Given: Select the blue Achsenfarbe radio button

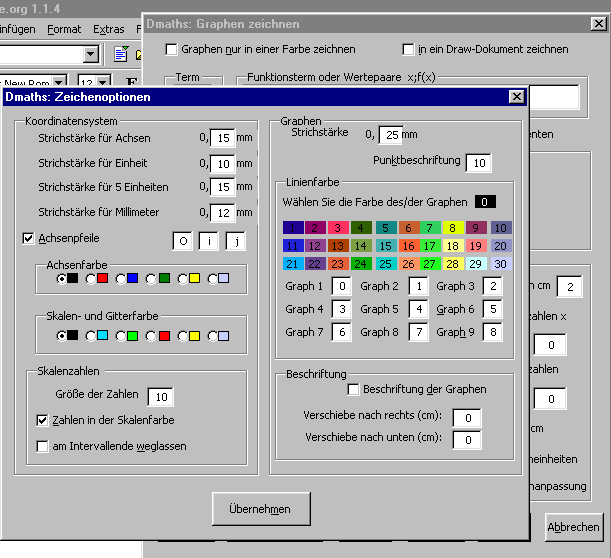Looking at the screenshot, I should click(x=121, y=279).
